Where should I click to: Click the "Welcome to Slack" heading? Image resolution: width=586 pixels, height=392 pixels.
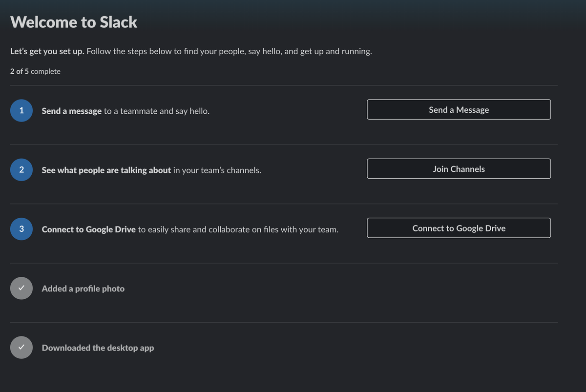pos(74,22)
